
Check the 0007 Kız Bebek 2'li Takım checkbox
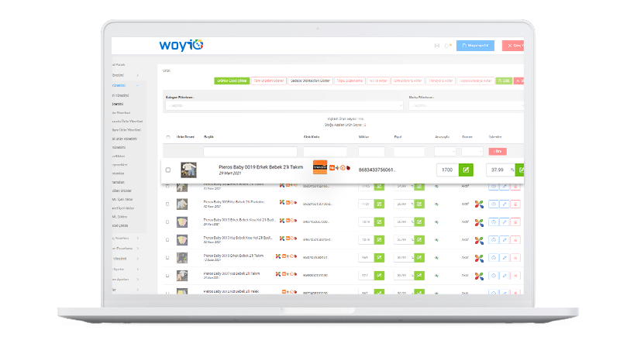coord(167,276)
